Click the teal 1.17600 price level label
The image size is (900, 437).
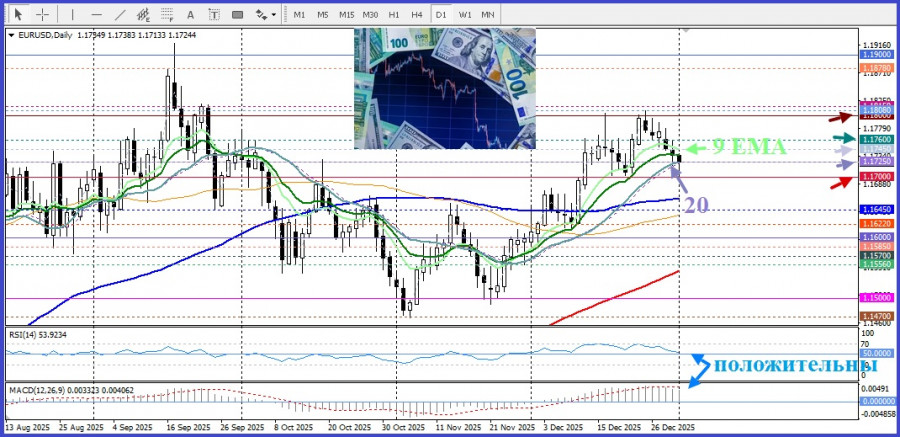click(x=876, y=140)
